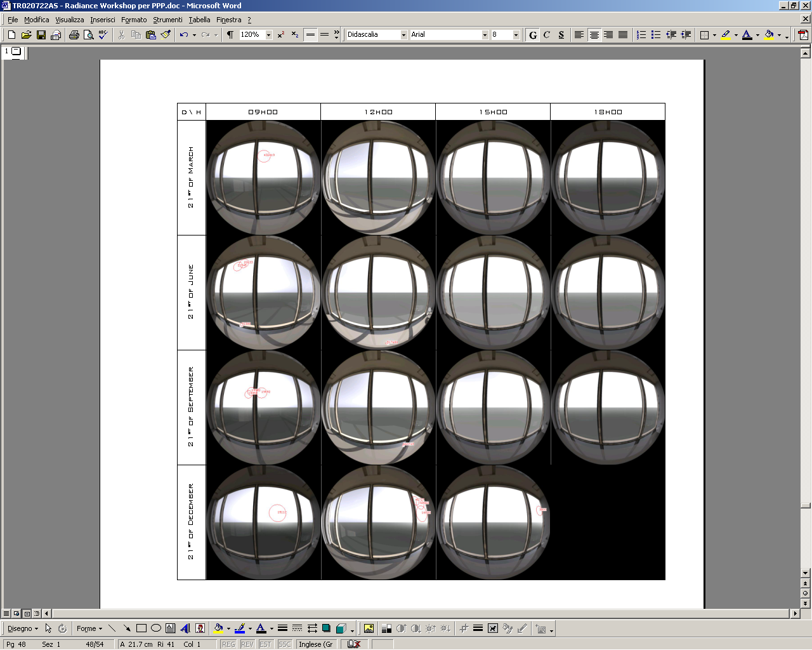
Task: Open the zoom 120% dropdown
Action: point(269,35)
